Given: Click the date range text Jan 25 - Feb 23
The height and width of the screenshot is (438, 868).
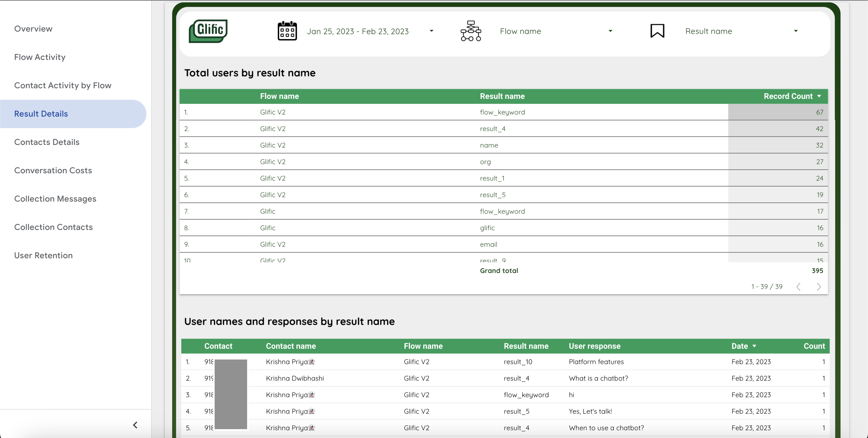Looking at the screenshot, I should click(358, 31).
